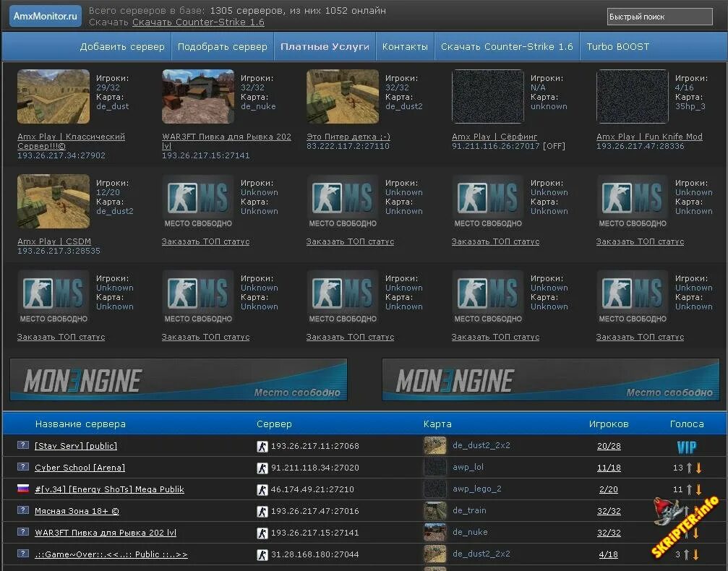Open the Turbo BOOST menu item
728x571 pixels.
click(x=617, y=46)
